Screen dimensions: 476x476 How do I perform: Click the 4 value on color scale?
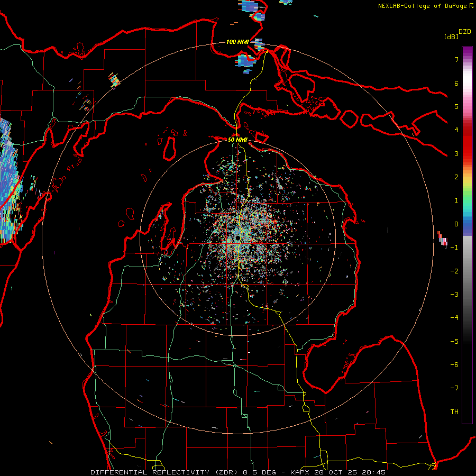pos(456,130)
